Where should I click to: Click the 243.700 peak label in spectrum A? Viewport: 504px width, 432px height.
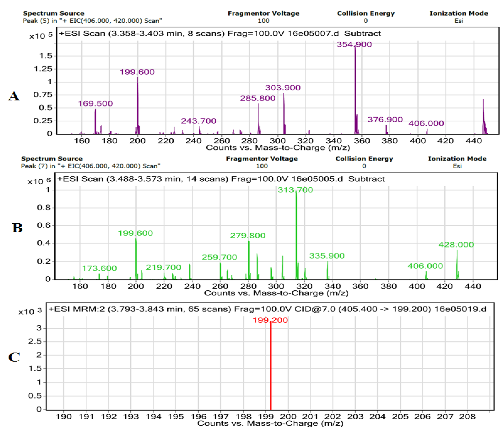coord(198,121)
